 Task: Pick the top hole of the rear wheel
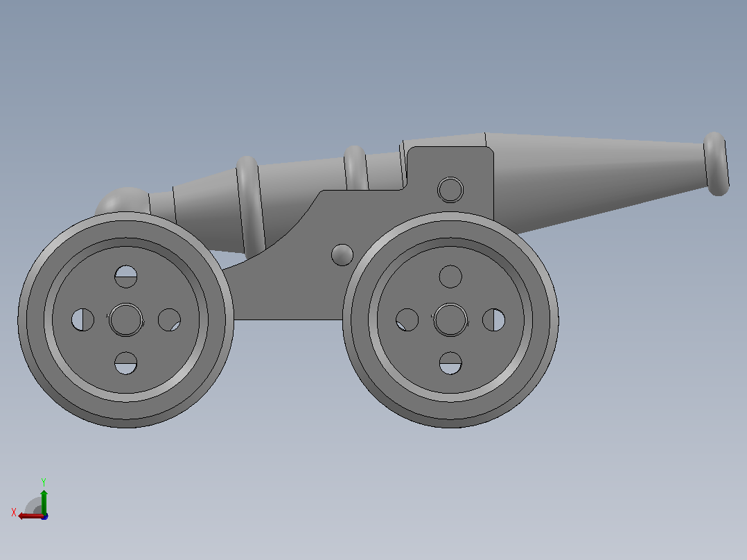tap(126, 277)
